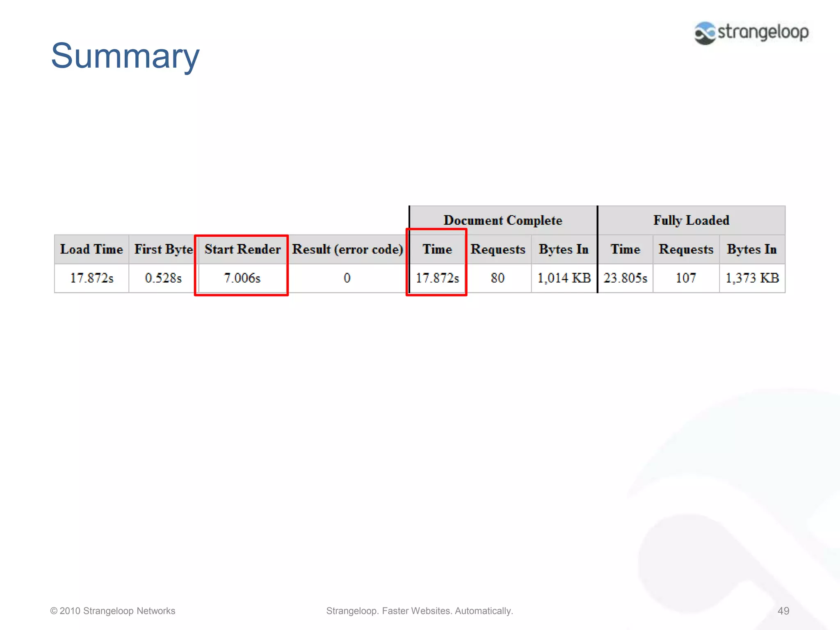The width and height of the screenshot is (840, 630).
Task: Click the Document Complete group header
Action: (x=503, y=221)
